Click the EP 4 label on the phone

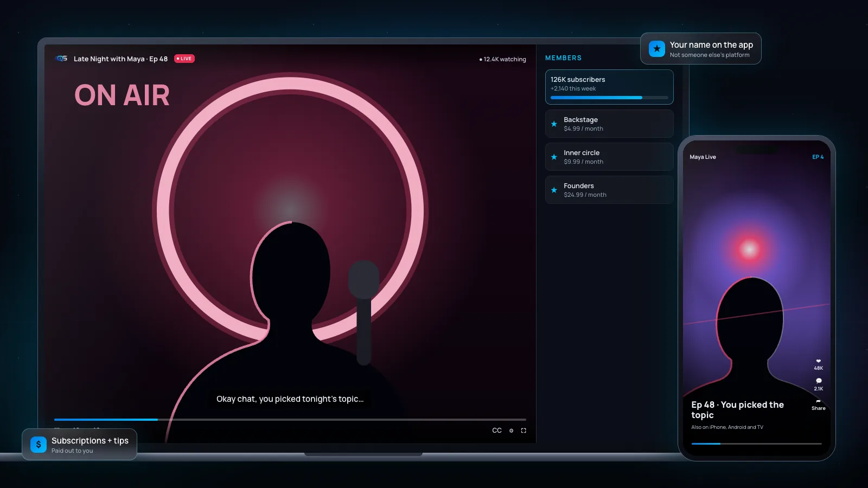click(x=818, y=157)
